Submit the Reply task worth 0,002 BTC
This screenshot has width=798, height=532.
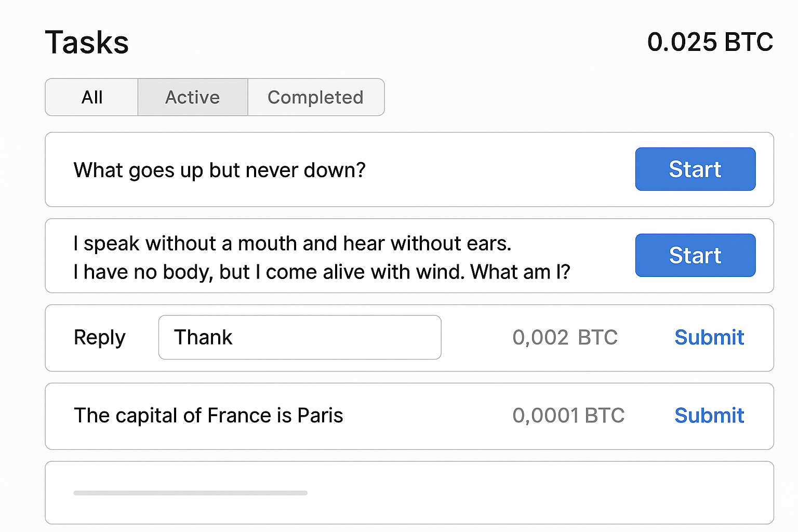pos(709,337)
